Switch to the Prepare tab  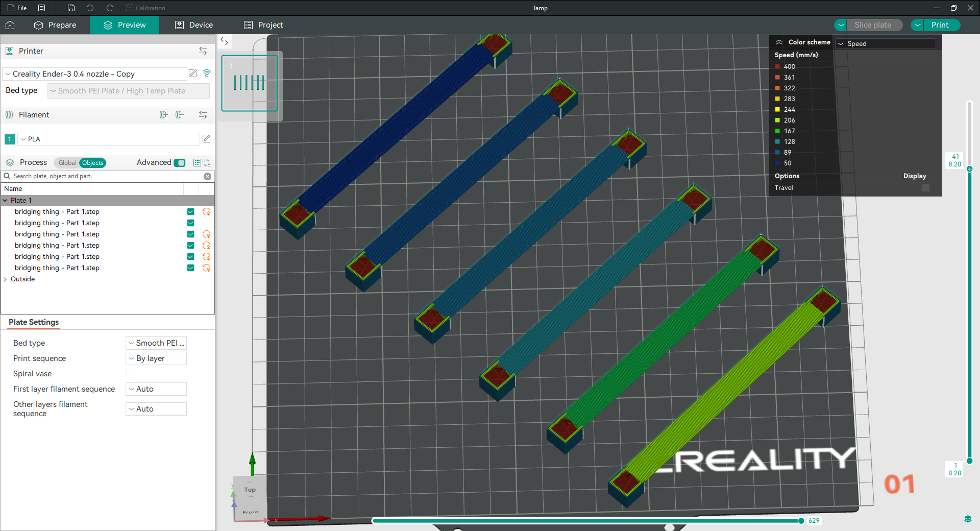coord(55,25)
